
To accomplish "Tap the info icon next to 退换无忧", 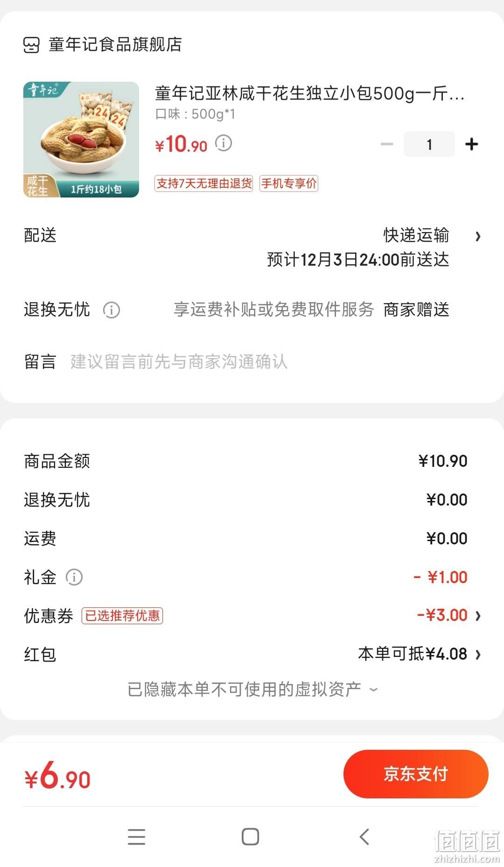I will [112, 310].
